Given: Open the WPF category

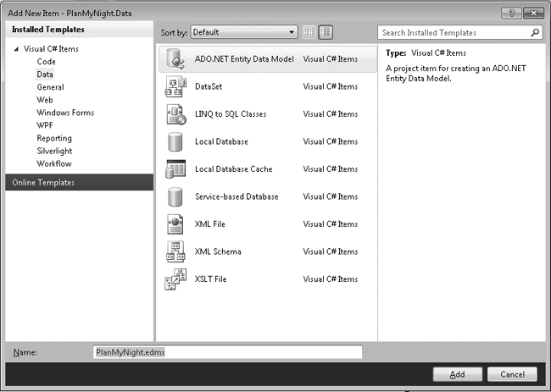Looking at the screenshot, I should point(45,125).
